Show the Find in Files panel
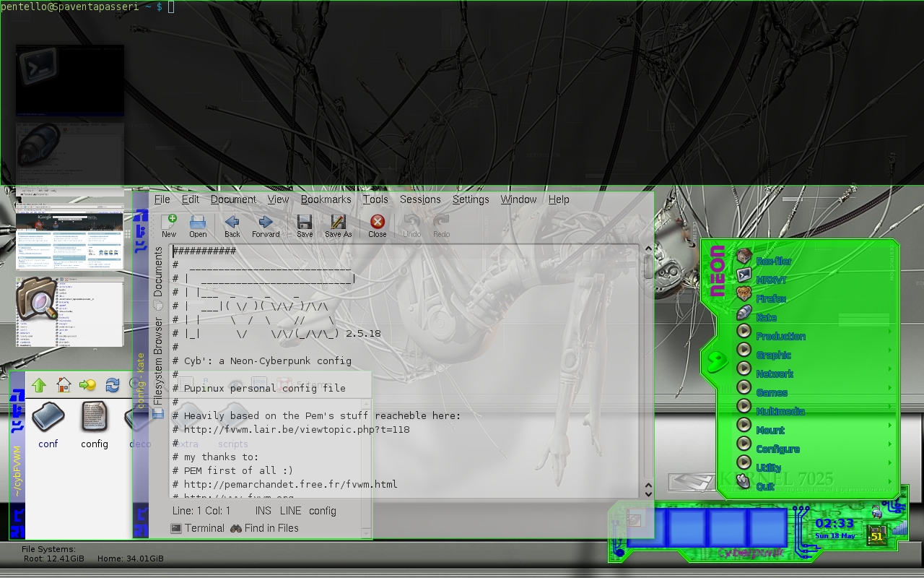Screen dimensions: 924x578 point(264,528)
